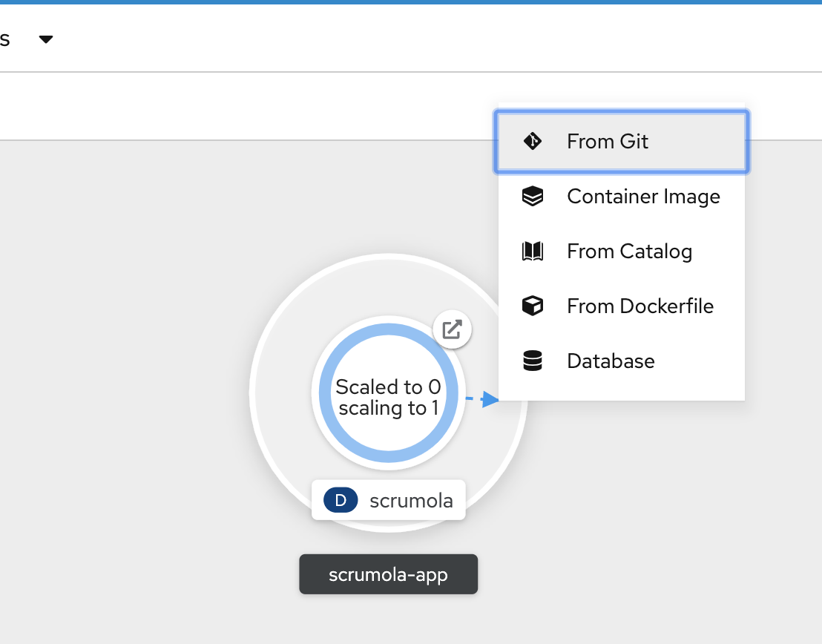Click the Database cylinder icon

(533, 361)
